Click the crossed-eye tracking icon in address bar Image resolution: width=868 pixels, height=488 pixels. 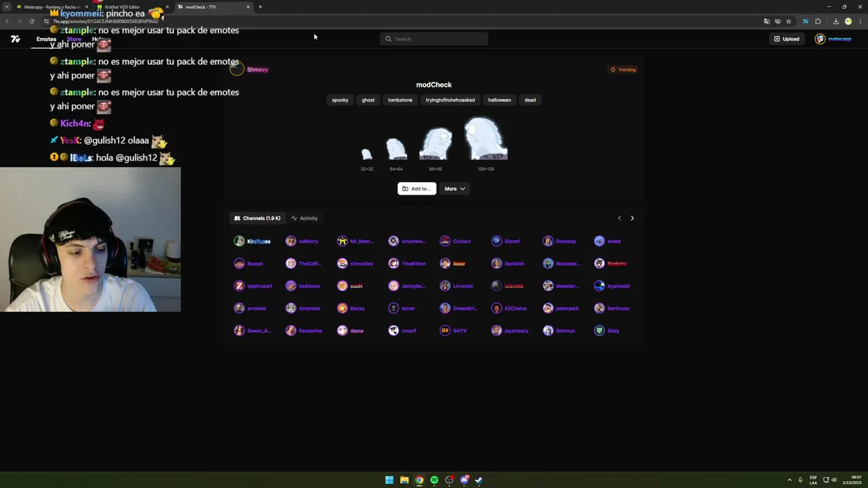click(778, 21)
